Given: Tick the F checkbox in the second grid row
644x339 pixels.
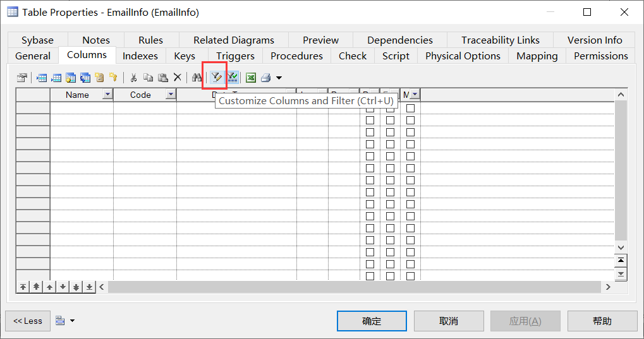Looking at the screenshot, I should (x=390, y=120).
